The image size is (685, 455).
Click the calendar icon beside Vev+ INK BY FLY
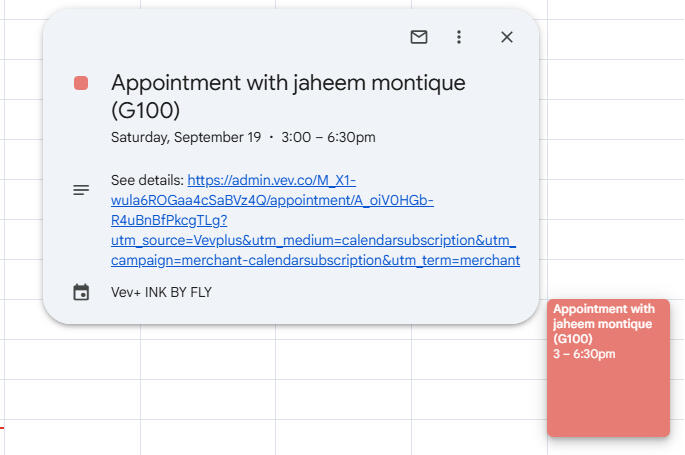coord(81,292)
